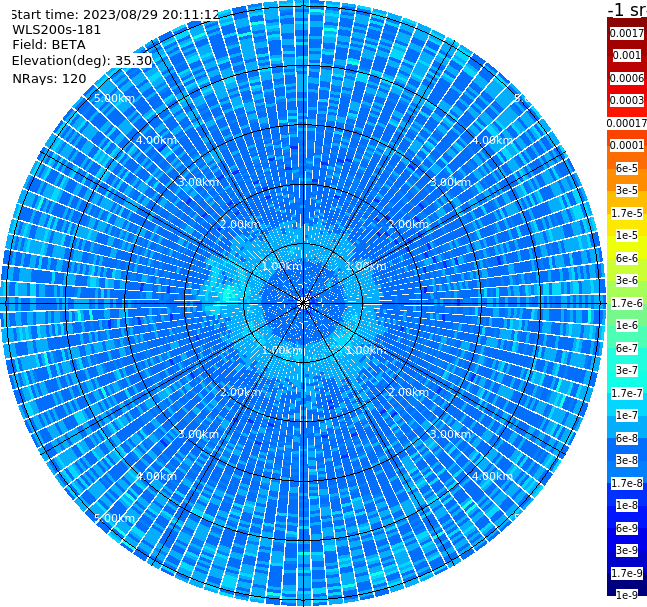Select the 6e-5 colorbar tick label
This screenshot has height=607, width=647.
pos(627,168)
